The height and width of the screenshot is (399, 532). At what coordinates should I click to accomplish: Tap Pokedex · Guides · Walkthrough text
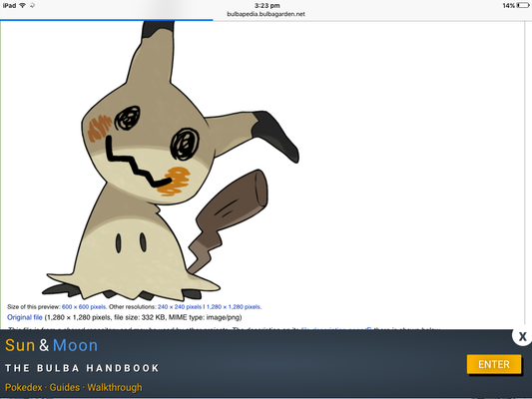(x=74, y=387)
